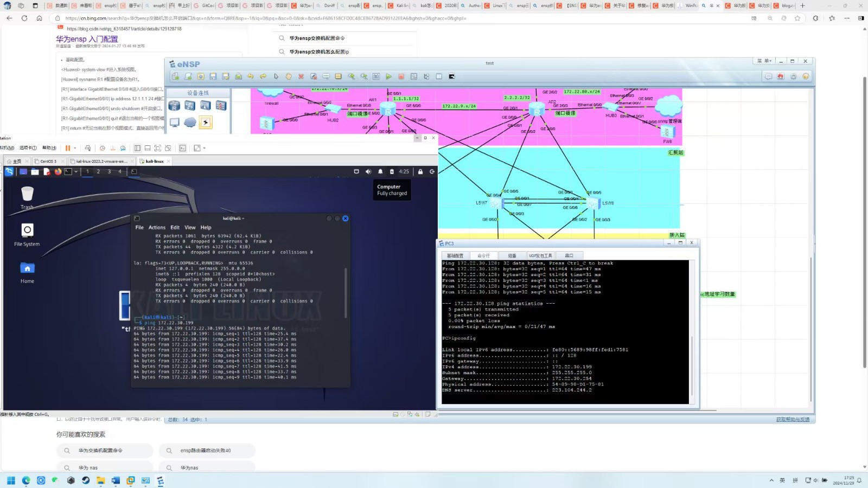This screenshot has width=868, height=488.
Task: Click the 华为ensp交换机配置命令 search suggestion
Action: pyautogui.click(x=317, y=38)
